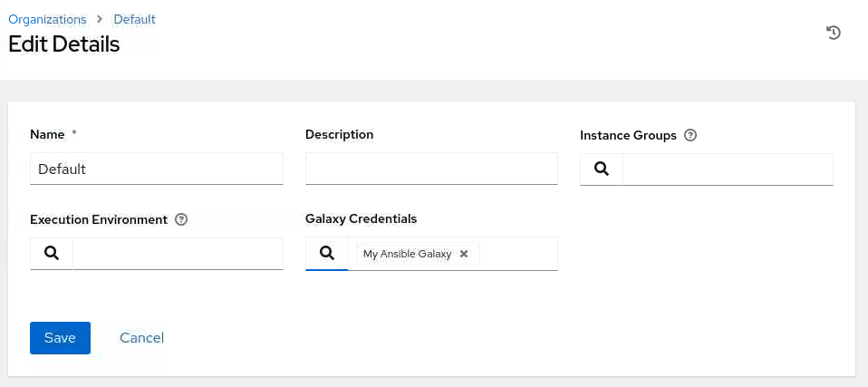Cancel editing the organization
The image size is (868, 387).
pyautogui.click(x=141, y=338)
